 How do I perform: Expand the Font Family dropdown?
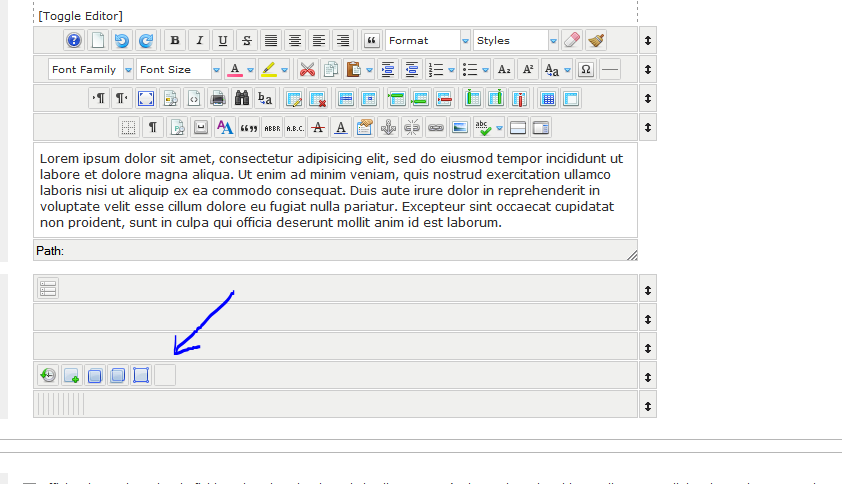90,70
